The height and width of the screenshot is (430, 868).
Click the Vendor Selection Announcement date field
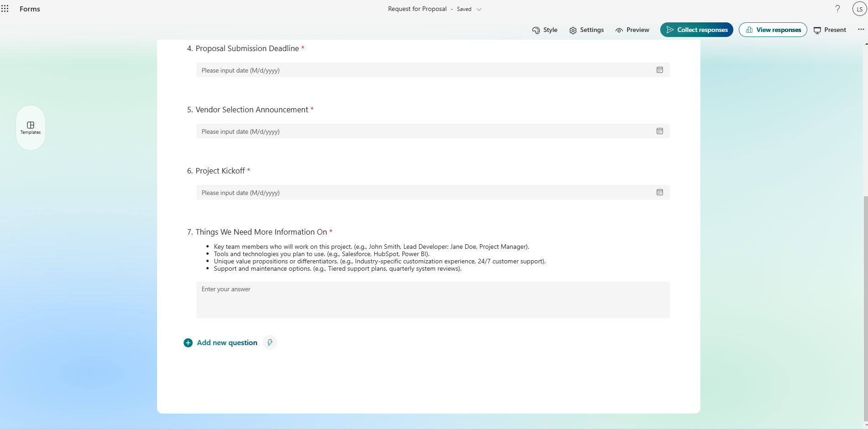[433, 131]
